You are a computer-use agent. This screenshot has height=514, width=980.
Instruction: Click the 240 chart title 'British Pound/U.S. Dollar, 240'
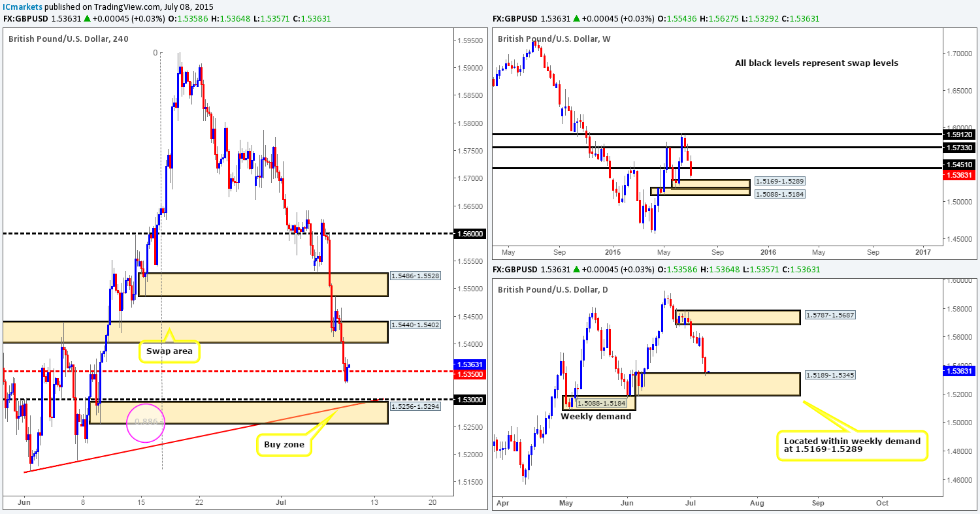(68, 39)
